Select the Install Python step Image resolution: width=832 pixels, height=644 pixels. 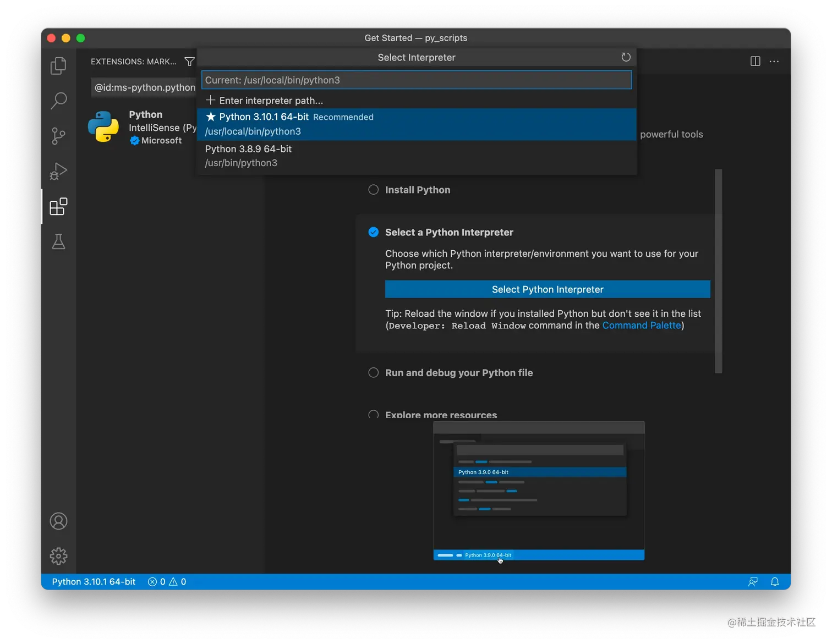[418, 190]
